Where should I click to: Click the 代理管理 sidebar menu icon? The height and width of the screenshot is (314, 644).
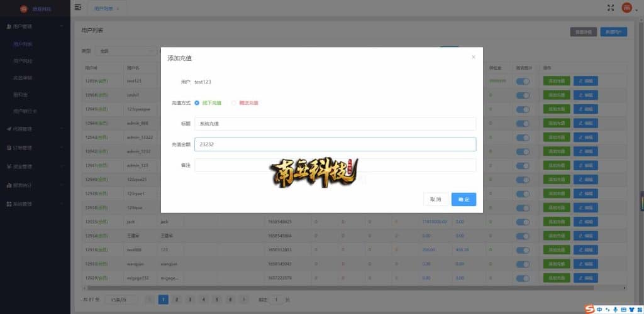(x=9, y=129)
